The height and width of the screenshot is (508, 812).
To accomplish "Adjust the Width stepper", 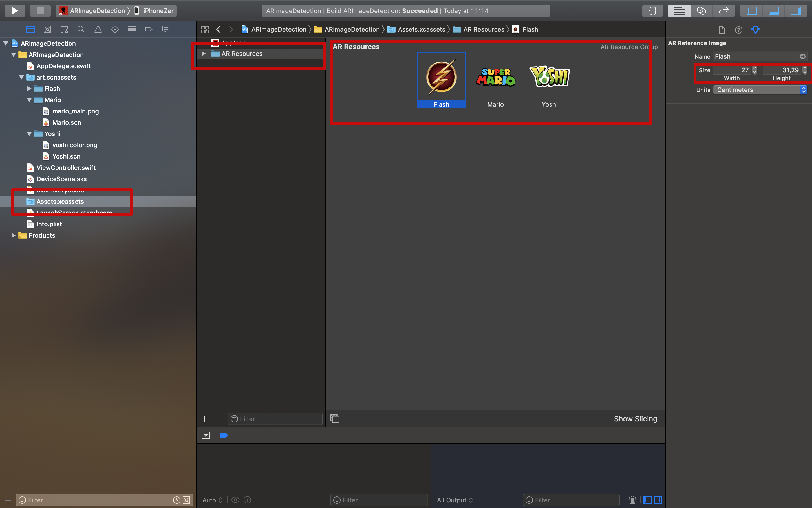I will (x=754, y=70).
